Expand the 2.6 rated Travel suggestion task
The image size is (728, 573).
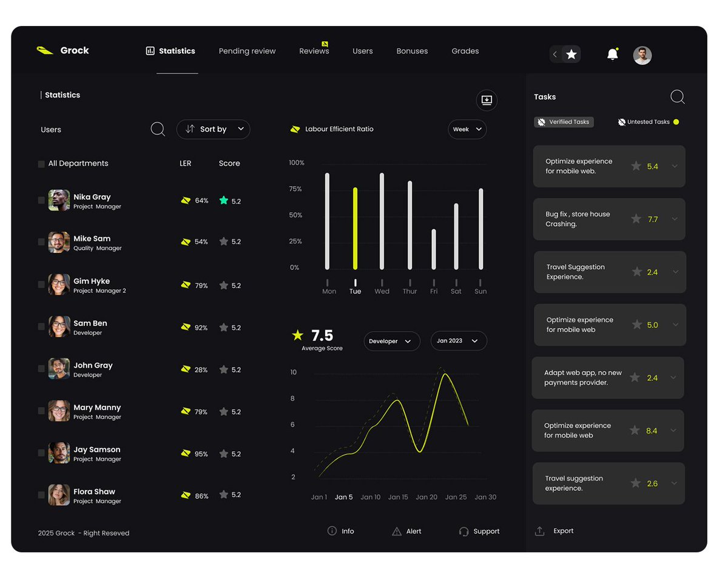tap(673, 483)
